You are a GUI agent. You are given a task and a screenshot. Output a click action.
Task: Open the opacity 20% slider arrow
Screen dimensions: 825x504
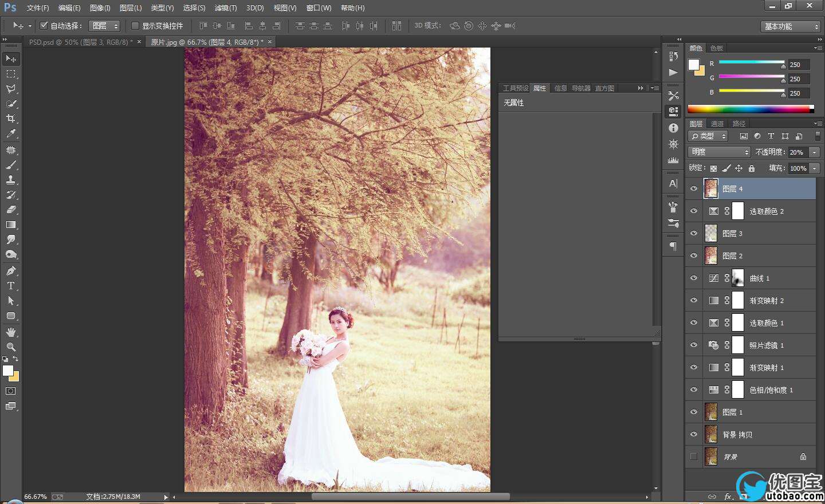coord(815,152)
